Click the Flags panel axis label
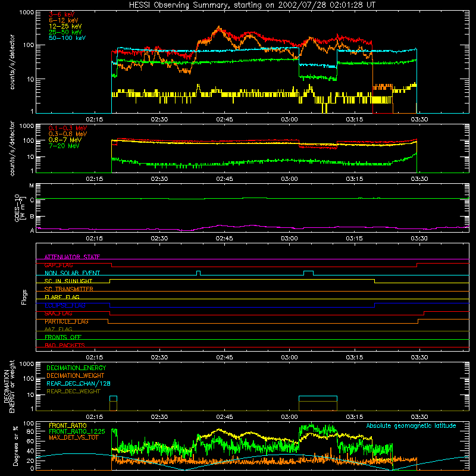Image resolution: width=476 pixels, height=476 pixels. pos(24,297)
